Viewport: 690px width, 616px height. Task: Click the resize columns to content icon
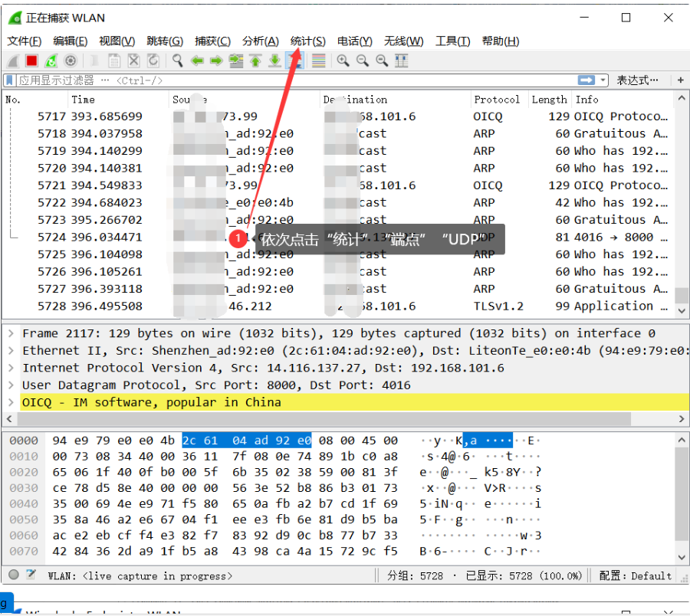click(x=401, y=61)
